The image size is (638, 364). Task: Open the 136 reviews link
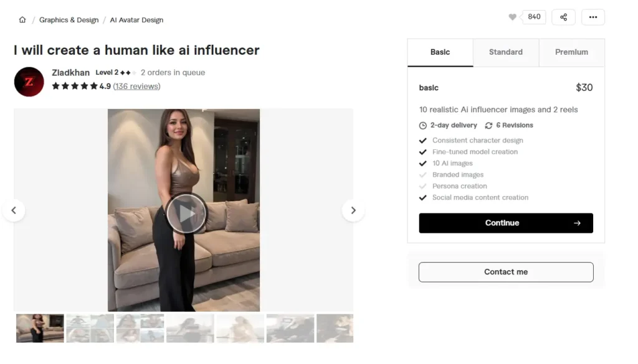coord(136,86)
